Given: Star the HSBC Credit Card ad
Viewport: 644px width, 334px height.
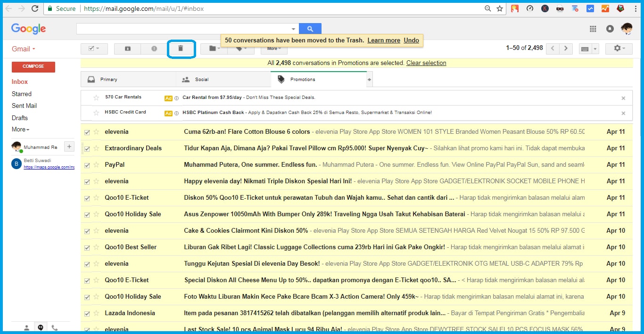Looking at the screenshot, I should click(96, 113).
